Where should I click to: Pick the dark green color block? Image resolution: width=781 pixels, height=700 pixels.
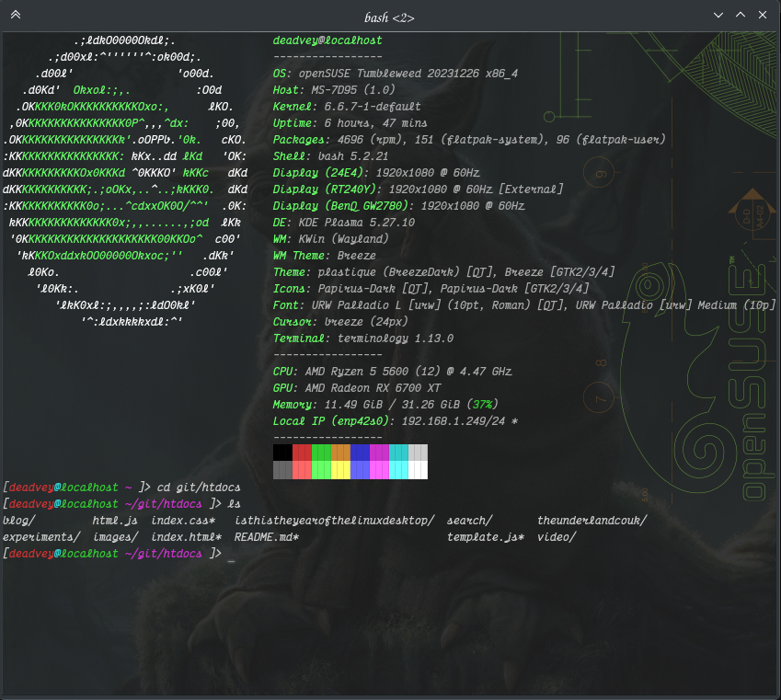[321, 453]
